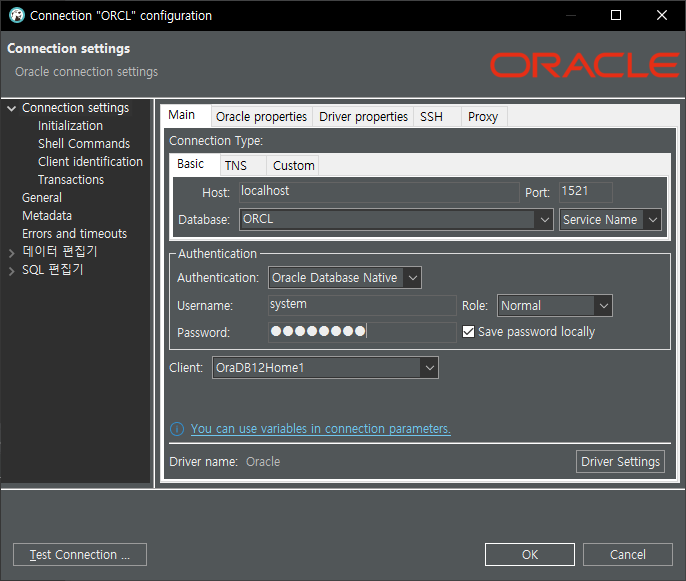Open the Proxy tab
Image resolution: width=686 pixels, height=581 pixels.
(483, 117)
